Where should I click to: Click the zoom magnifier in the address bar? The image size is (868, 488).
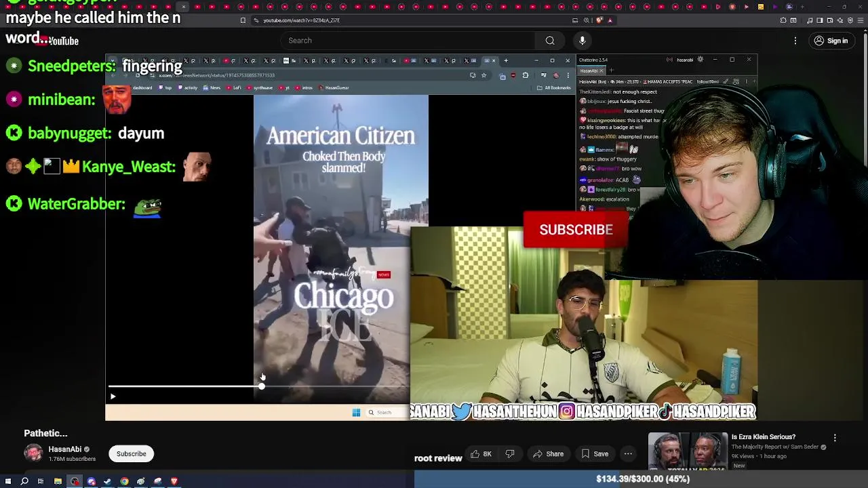click(x=586, y=20)
